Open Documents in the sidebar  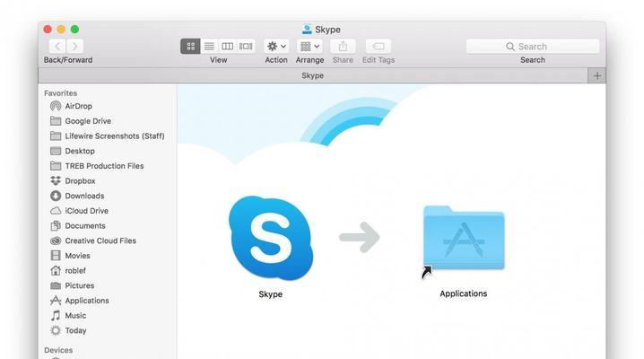click(x=78, y=226)
